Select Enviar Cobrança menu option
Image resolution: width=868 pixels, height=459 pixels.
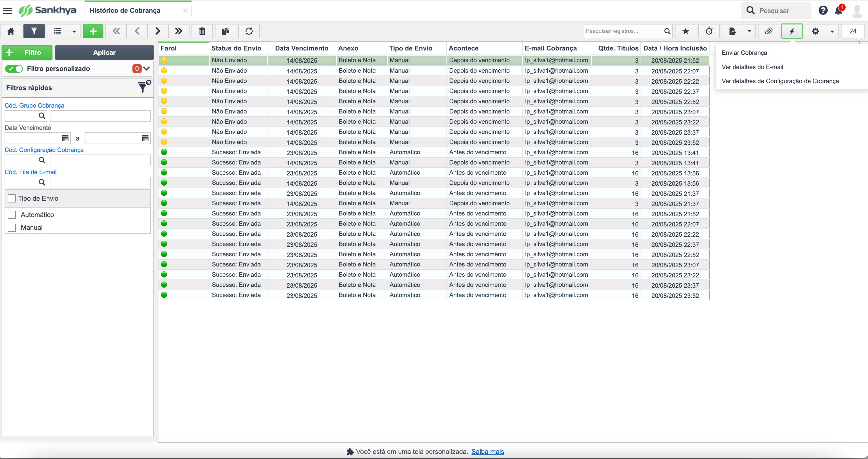(744, 53)
